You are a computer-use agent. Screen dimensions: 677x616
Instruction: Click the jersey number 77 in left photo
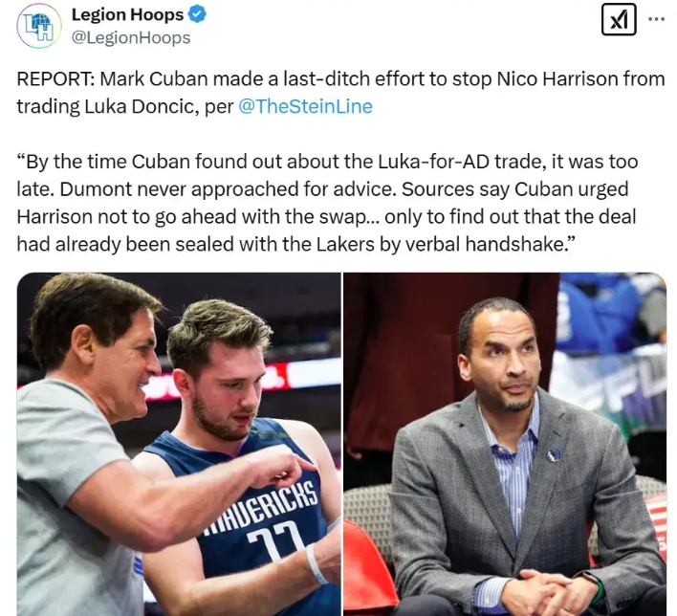pos(274,540)
